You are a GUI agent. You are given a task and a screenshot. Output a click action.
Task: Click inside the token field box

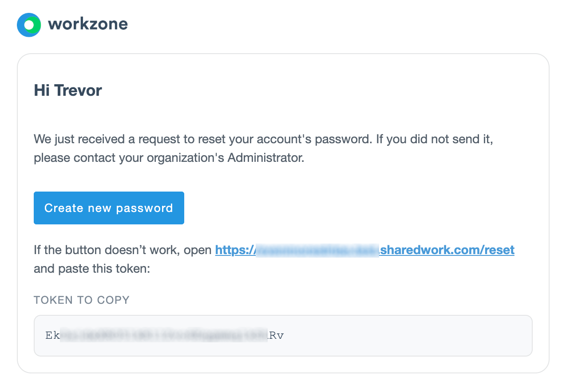point(283,336)
